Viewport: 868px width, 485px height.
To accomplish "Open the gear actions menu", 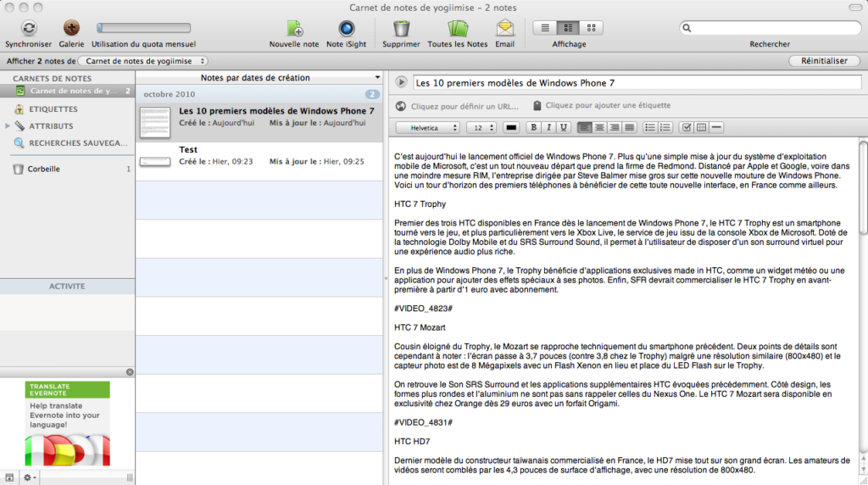I will point(29,477).
